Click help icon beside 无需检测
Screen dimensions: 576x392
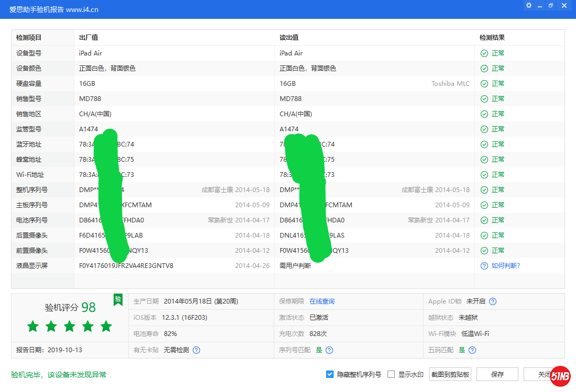point(196,350)
